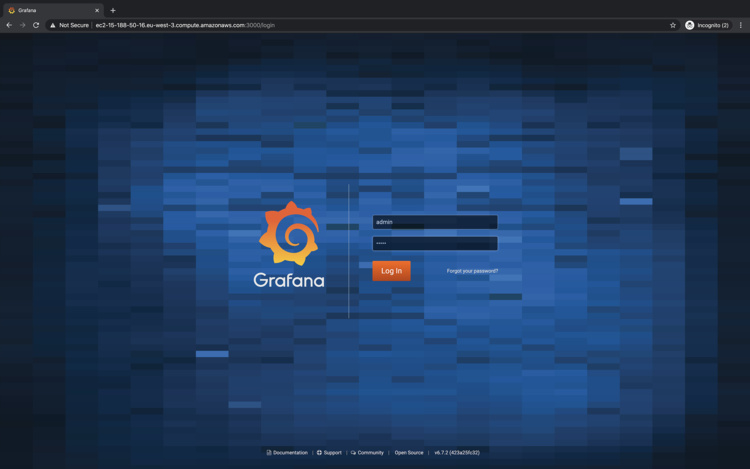Open the Documentation footer link

289,453
